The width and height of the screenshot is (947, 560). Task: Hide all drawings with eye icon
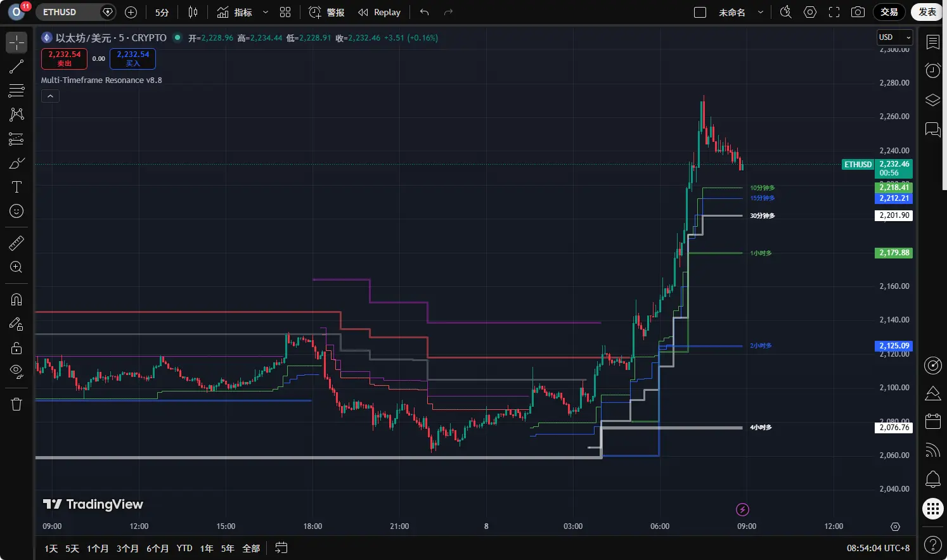click(x=16, y=372)
